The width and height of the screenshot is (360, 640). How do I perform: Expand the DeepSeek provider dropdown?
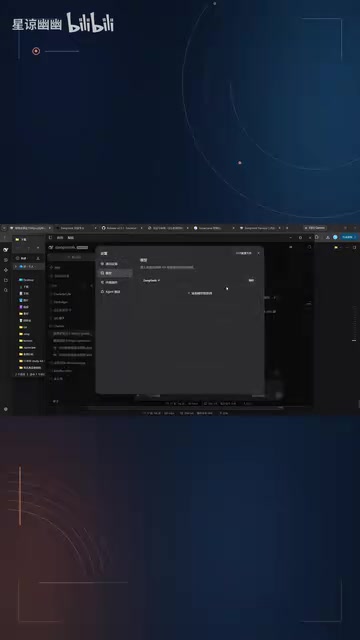[x=151, y=280]
